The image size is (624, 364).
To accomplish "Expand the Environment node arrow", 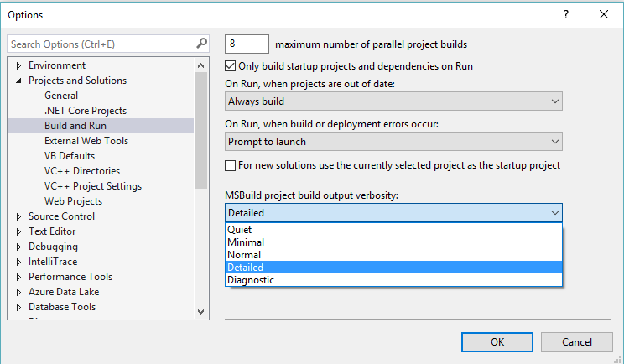I will (18, 65).
